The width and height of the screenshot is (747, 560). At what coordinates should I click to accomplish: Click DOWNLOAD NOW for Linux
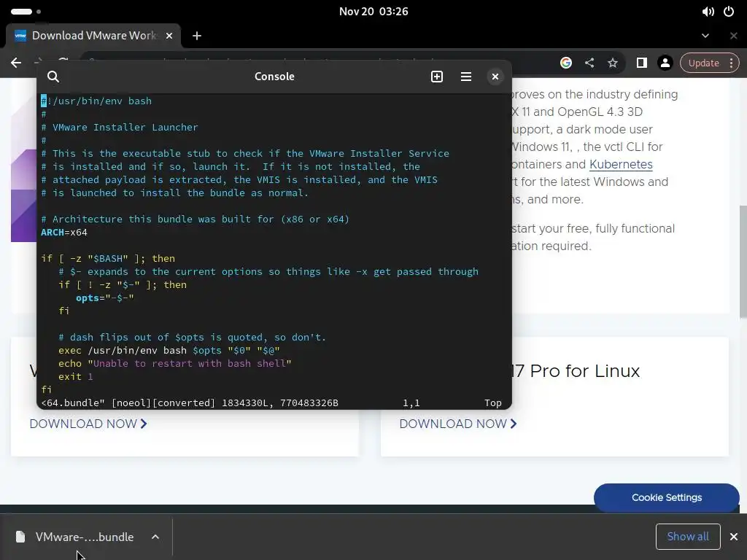click(x=458, y=424)
